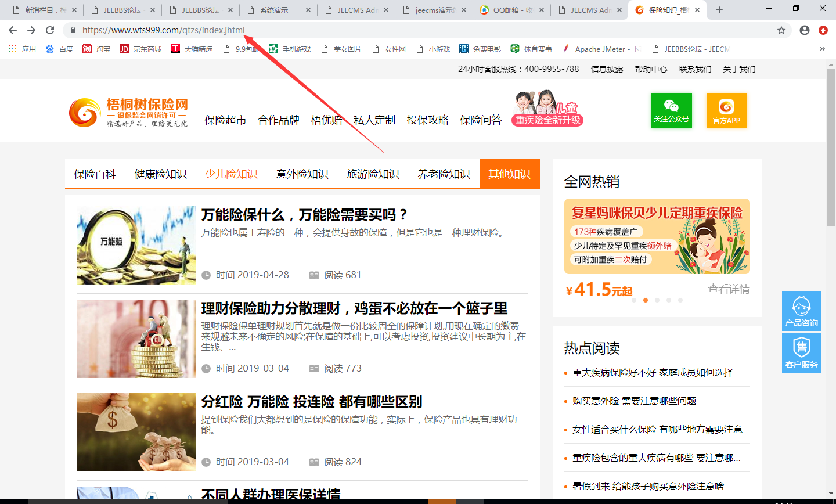
Task: Open the 百度 bookmark
Action: coord(59,49)
